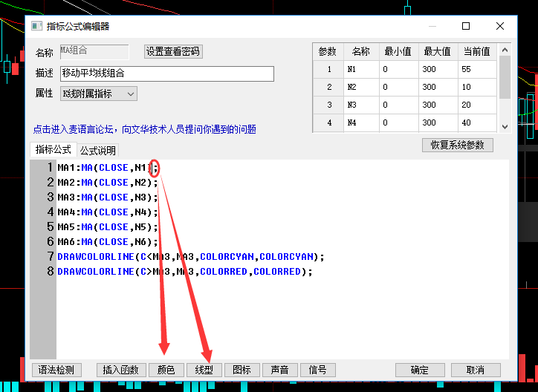Click 恢复系统参数 to reset parameters
Image resolution: width=538 pixels, height=392 pixels.
click(x=457, y=145)
